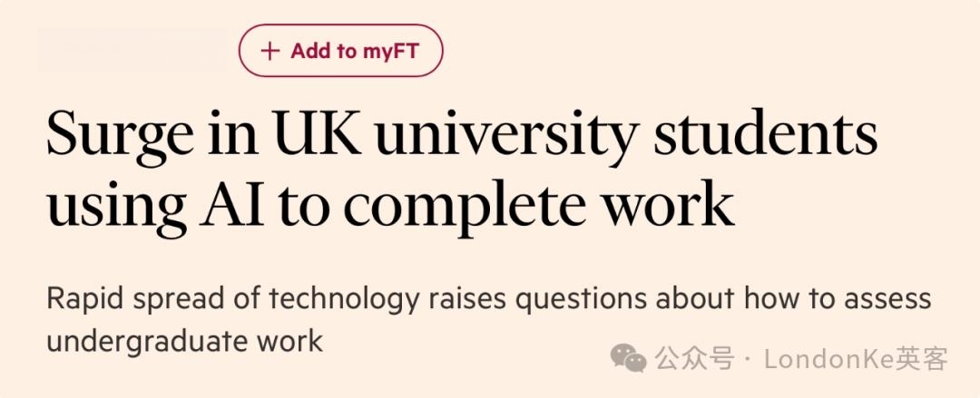Click the 'myFT' text in the button
This screenshot has width=980, height=398.
pyautogui.click(x=388, y=51)
